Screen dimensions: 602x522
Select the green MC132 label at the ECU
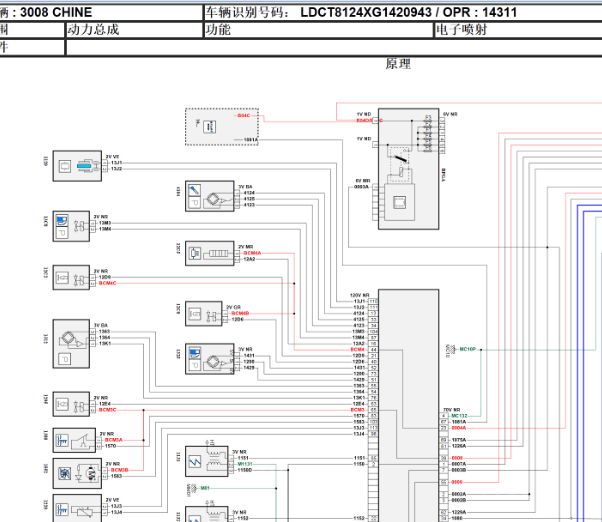tap(459, 416)
